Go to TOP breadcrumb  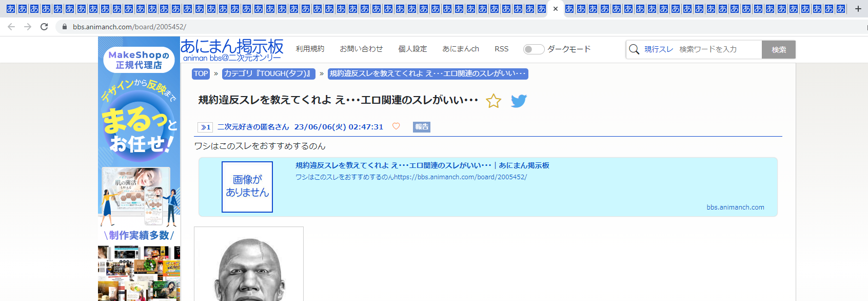(201, 73)
